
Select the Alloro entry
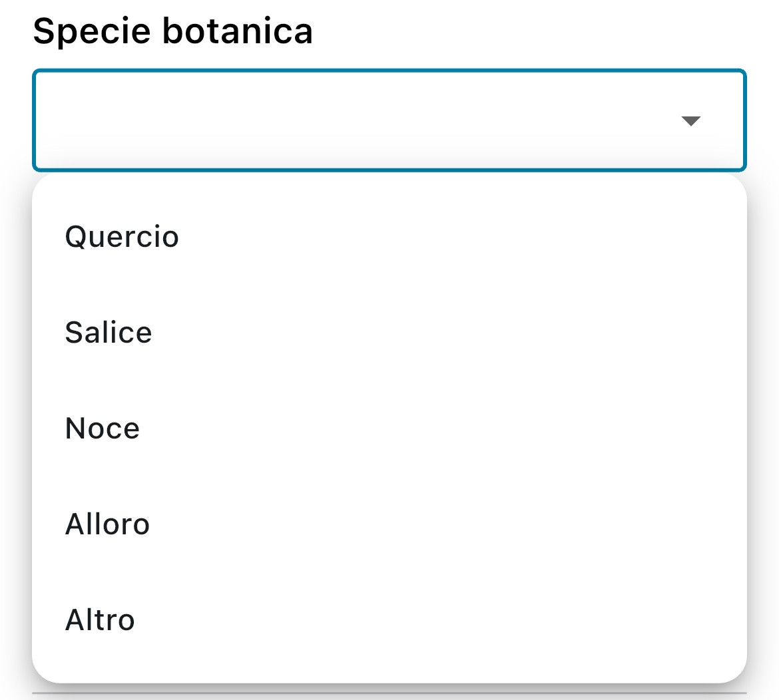pos(107,524)
